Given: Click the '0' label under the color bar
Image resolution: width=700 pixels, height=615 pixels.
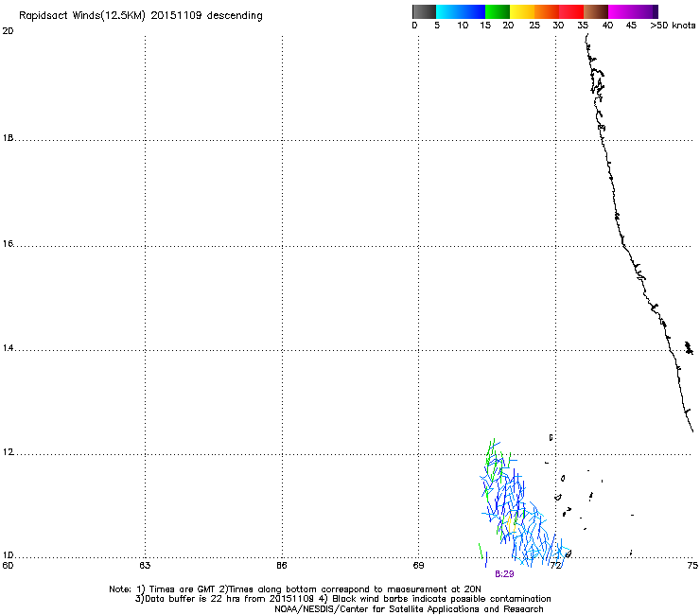Looking at the screenshot, I should click(x=414, y=26).
